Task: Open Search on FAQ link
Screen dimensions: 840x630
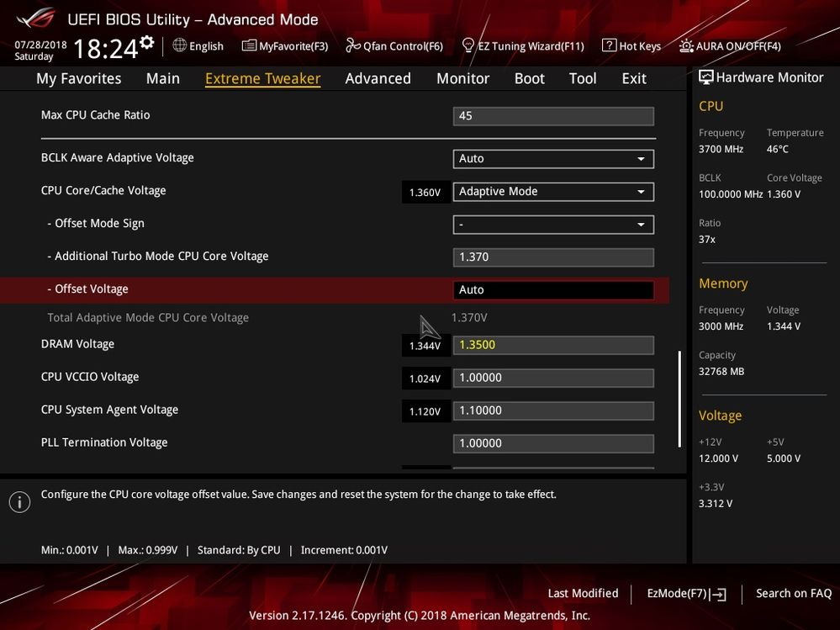Action: tap(794, 593)
